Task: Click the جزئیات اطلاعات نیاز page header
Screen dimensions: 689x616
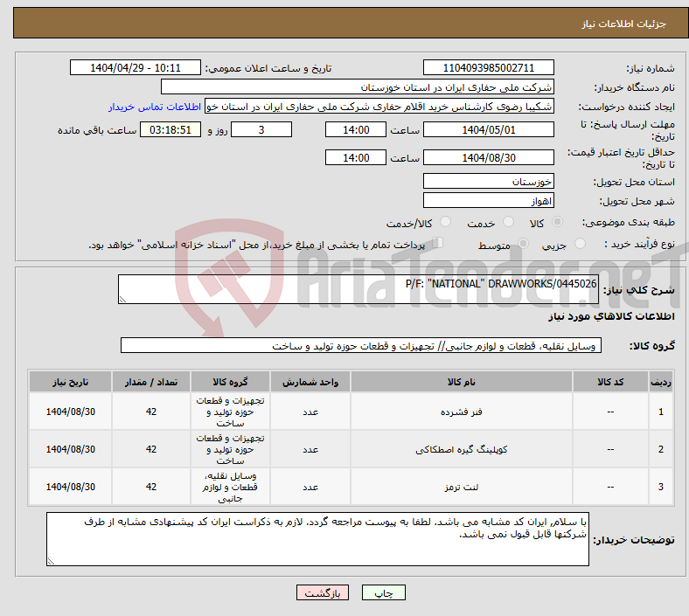Action: click(624, 24)
